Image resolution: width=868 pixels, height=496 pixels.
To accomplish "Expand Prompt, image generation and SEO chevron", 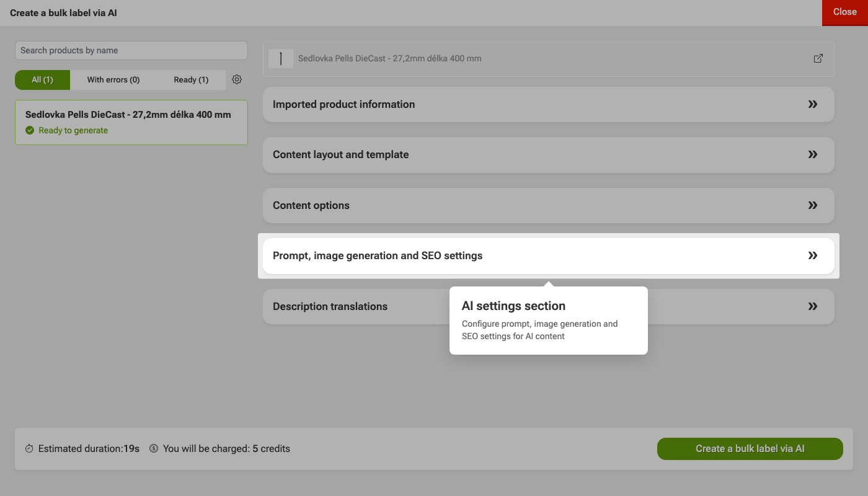I will [x=813, y=255].
